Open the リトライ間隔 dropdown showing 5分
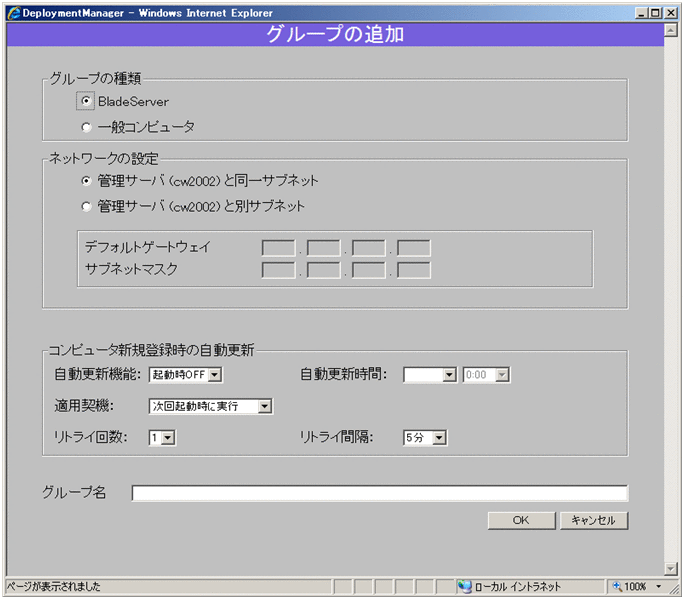Screen dimensions: 685x600 click(x=425, y=437)
